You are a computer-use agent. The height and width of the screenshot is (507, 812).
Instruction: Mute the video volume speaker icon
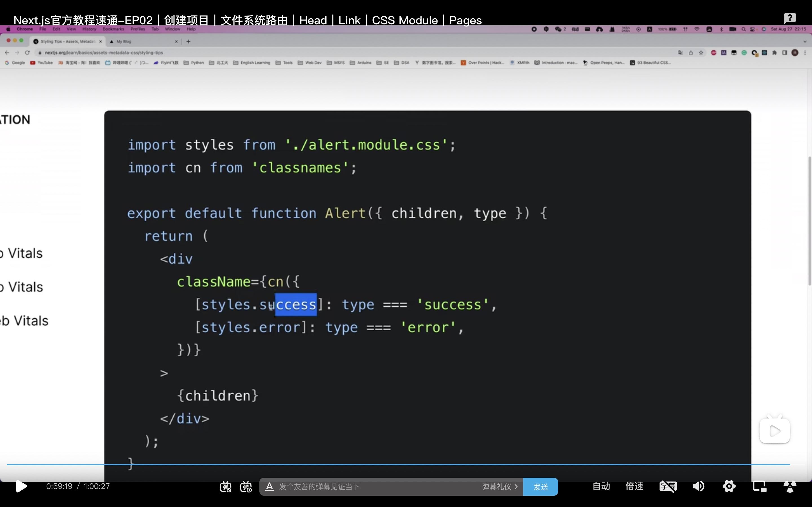[699, 486]
